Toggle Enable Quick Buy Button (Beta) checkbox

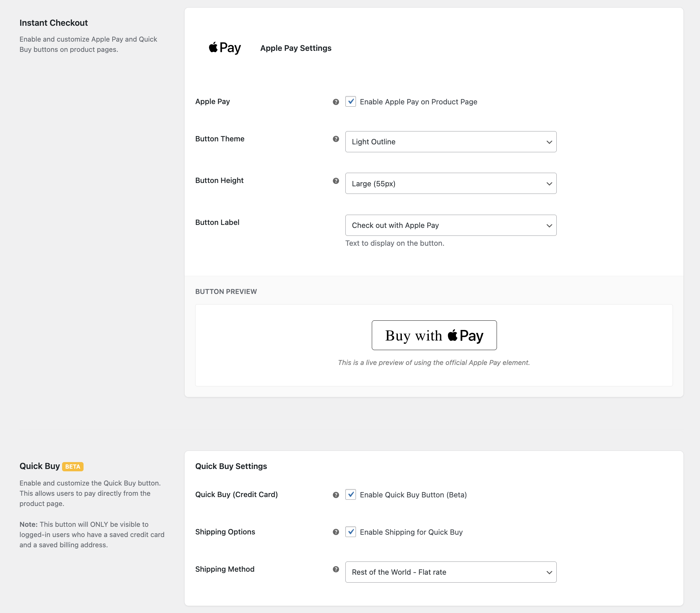click(x=351, y=495)
